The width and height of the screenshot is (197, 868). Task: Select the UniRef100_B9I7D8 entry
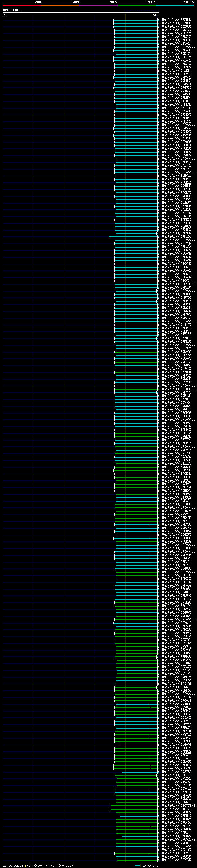pos(176,453)
